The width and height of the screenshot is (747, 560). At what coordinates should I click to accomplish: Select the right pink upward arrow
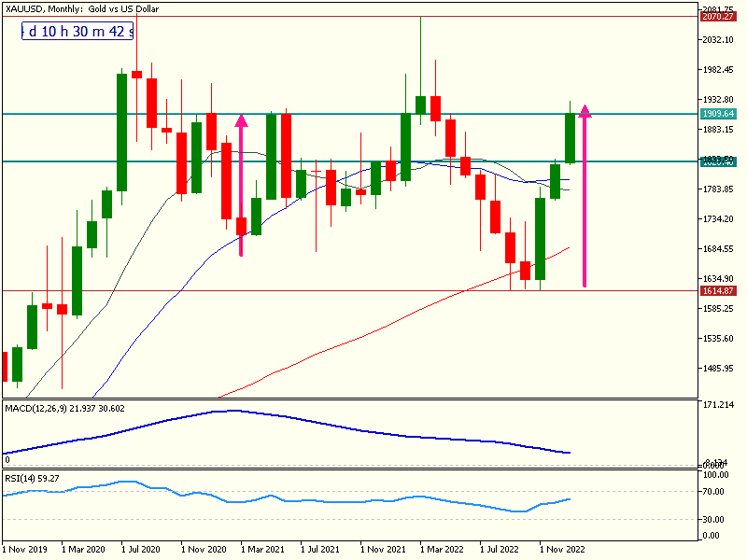coord(585,196)
